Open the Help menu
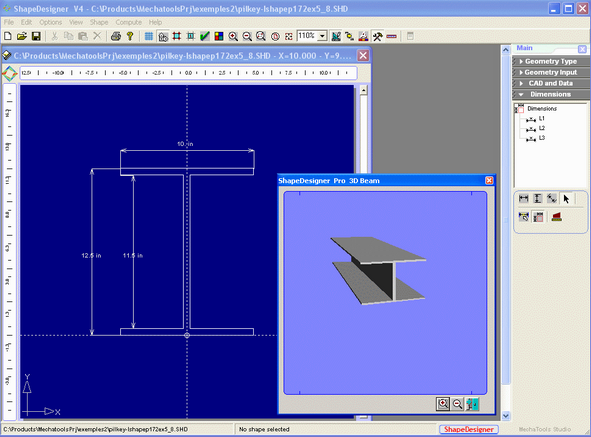This screenshot has height=437, width=591. 155,22
